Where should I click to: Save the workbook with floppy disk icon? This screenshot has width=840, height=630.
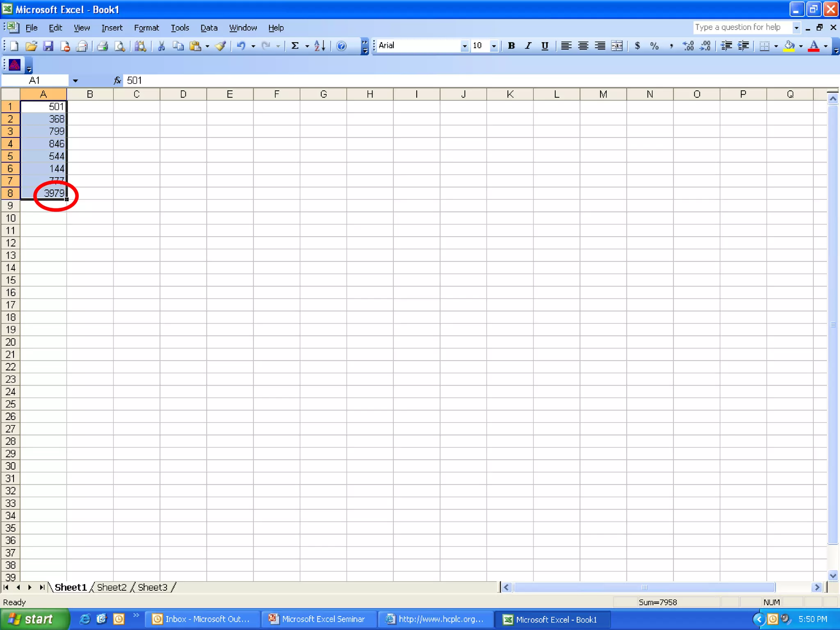tap(48, 46)
